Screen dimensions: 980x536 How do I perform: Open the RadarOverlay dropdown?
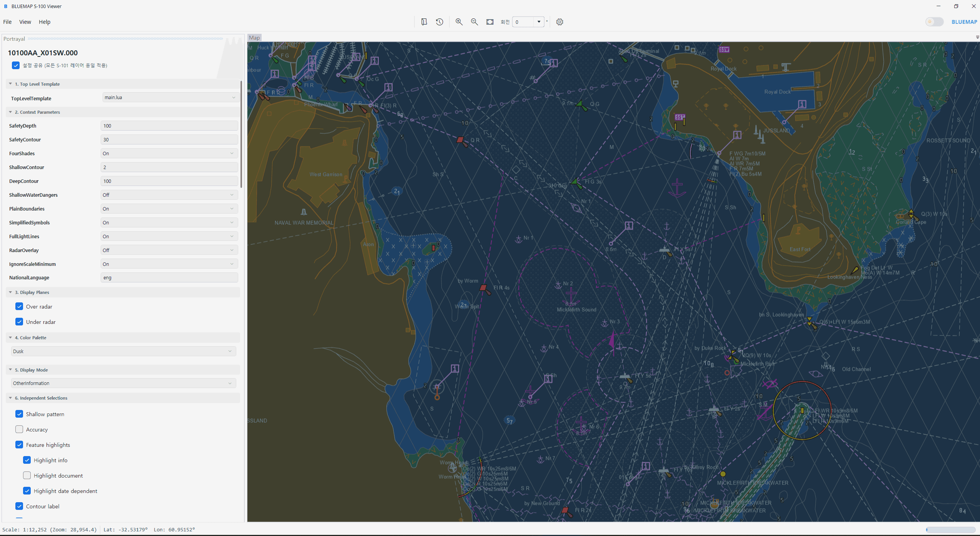click(169, 250)
